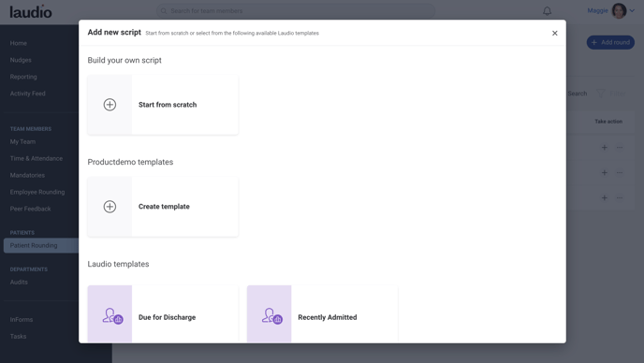Image resolution: width=644 pixels, height=363 pixels.
Task: Expand the Maggie user menu chevron
Action: click(x=632, y=10)
